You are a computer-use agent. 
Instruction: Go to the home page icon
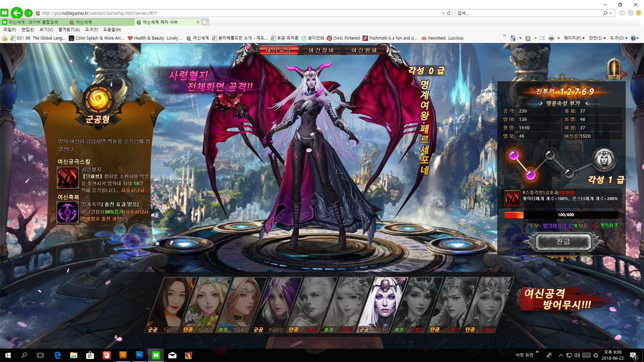point(513,38)
